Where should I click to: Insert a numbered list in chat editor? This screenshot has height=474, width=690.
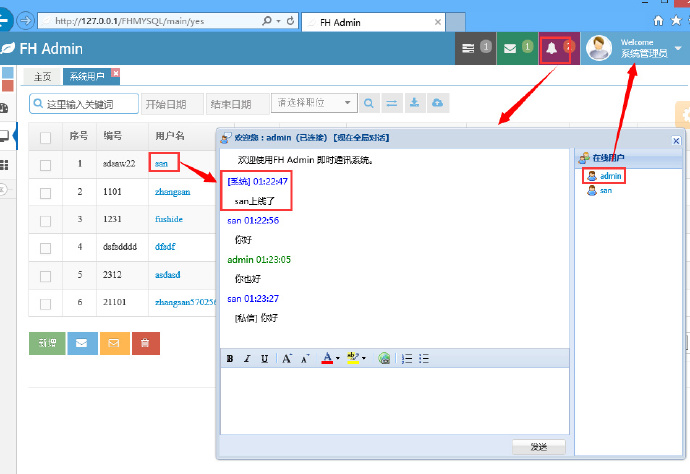tap(407, 359)
